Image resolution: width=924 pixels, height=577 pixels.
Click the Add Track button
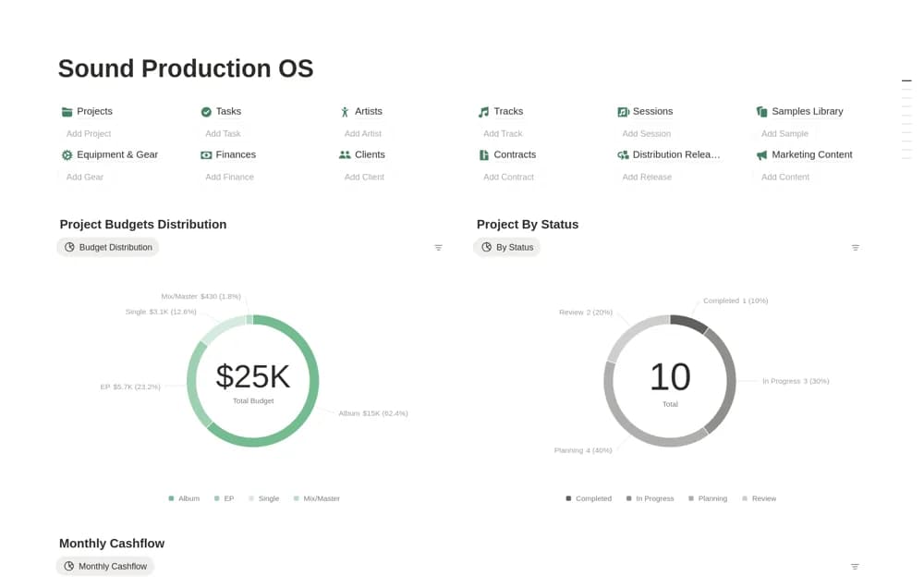tap(503, 134)
